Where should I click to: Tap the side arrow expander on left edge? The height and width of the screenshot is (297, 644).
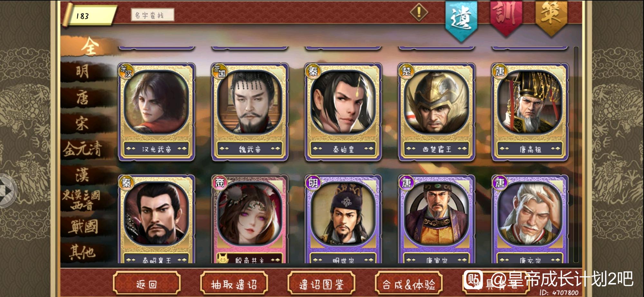pos(6,191)
